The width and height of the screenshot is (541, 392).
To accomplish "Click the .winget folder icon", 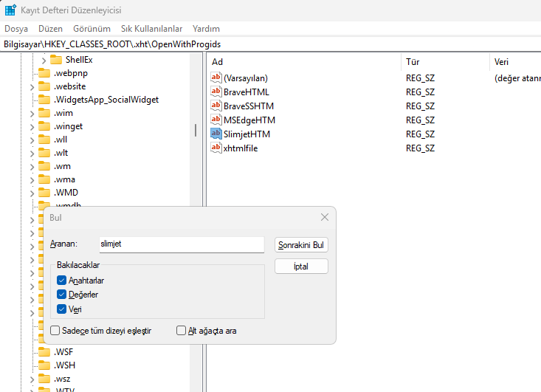I will (44, 126).
